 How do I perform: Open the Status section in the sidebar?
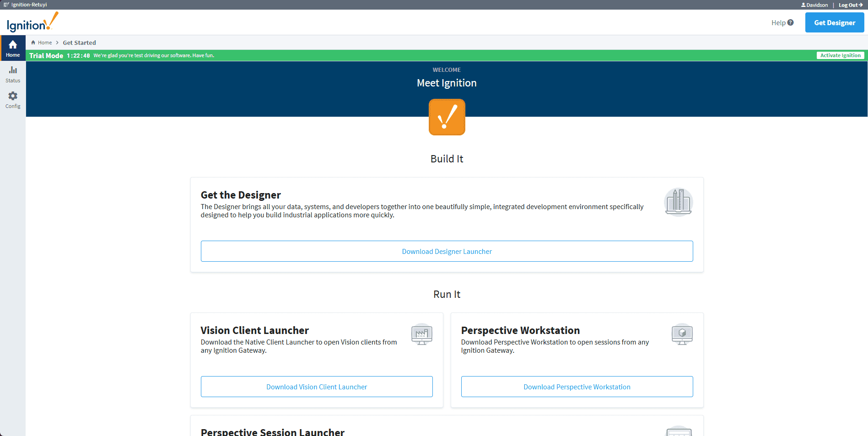[x=13, y=74]
